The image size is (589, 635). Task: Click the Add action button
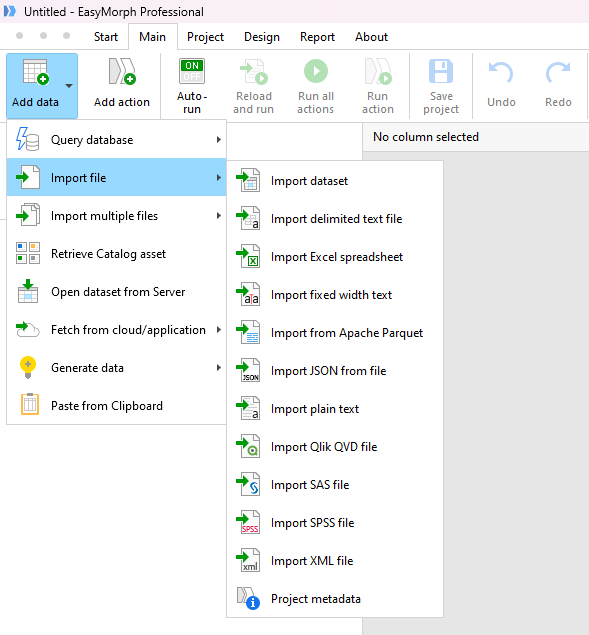click(122, 85)
